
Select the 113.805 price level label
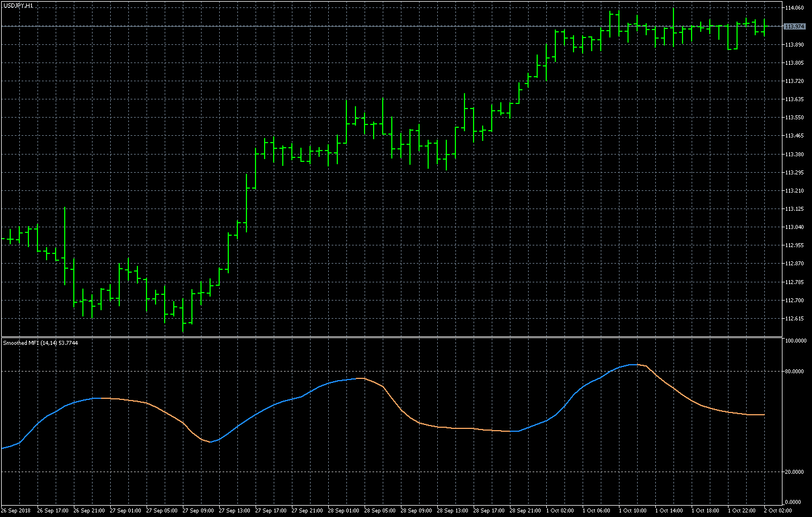(x=794, y=63)
